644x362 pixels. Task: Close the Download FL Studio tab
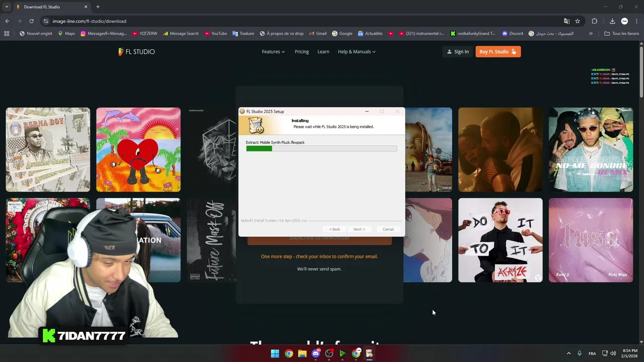coord(86,7)
